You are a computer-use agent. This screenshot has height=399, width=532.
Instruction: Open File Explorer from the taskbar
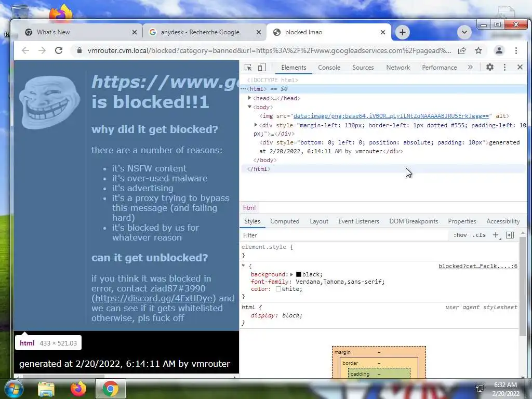[x=46, y=389]
